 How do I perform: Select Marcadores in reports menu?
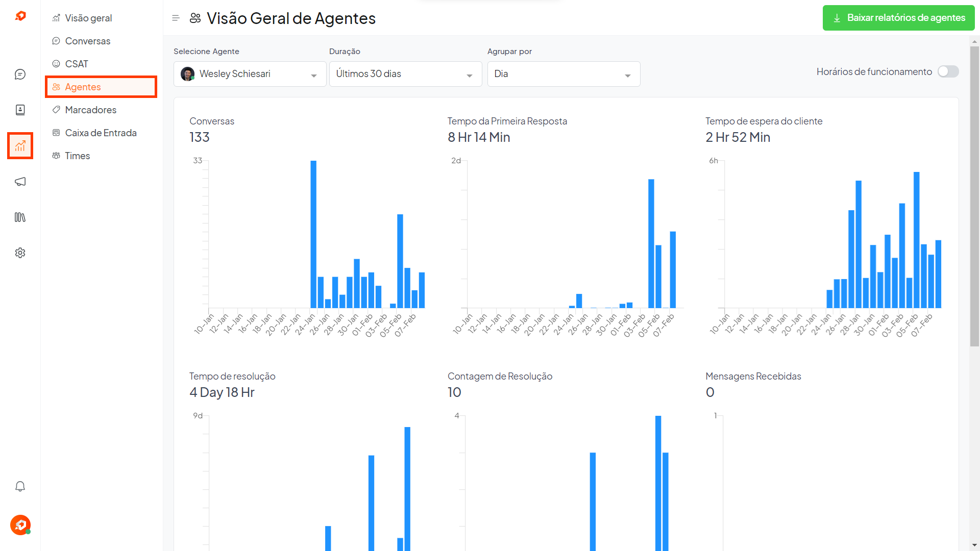point(90,110)
